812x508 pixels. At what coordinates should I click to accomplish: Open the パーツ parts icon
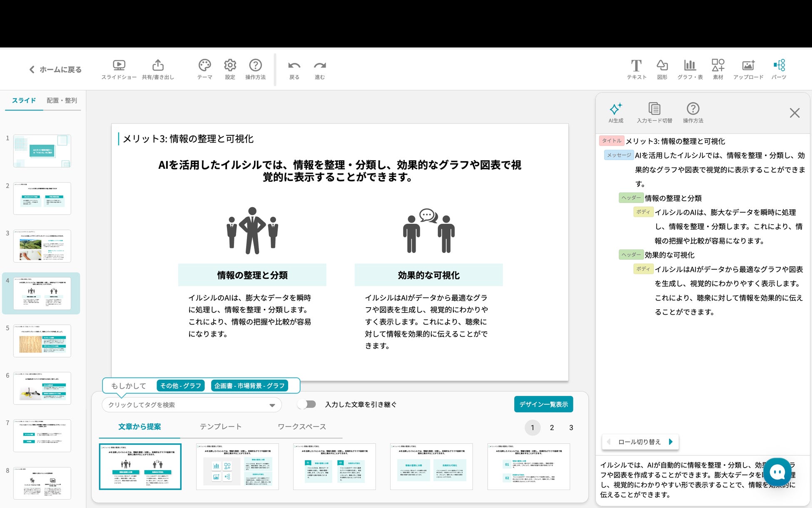click(x=779, y=65)
